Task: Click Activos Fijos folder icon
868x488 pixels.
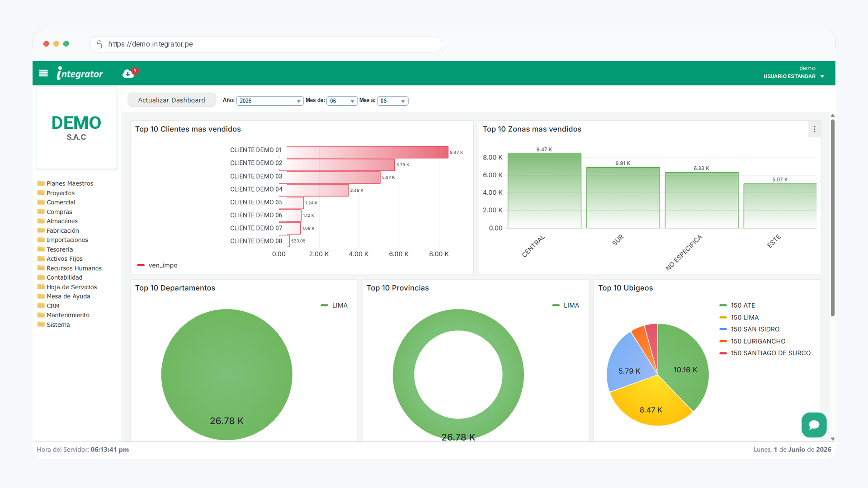Action: pyautogui.click(x=41, y=258)
